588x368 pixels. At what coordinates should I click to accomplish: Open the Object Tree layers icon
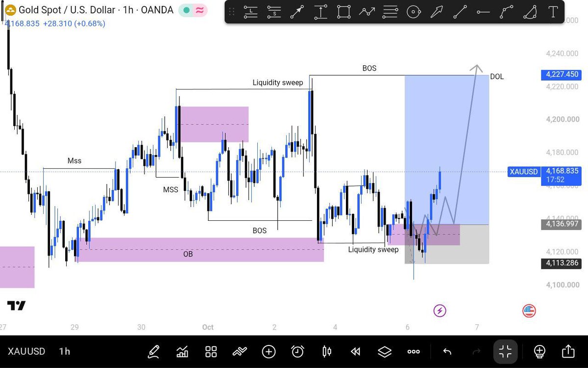[x=385, y=351]
